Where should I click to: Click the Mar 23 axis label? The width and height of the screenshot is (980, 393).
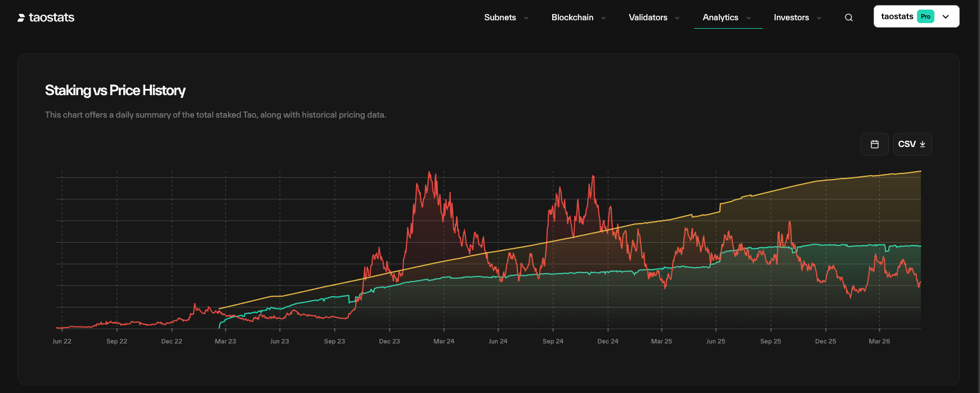point(226,341)
